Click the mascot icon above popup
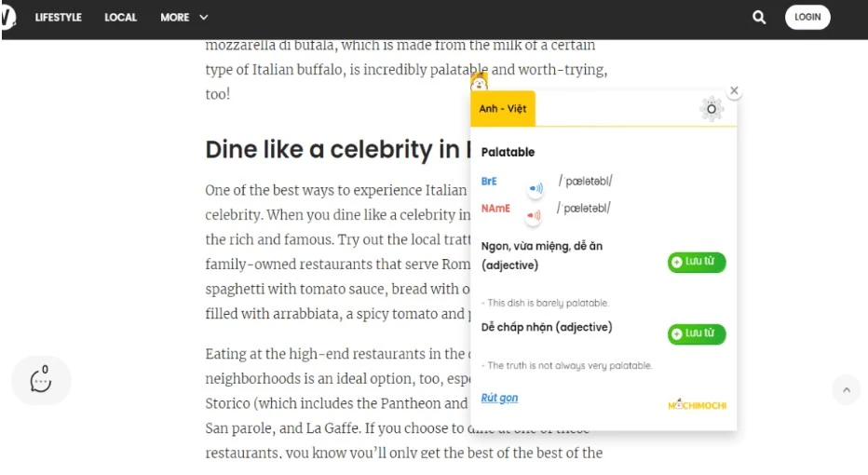Viewport: 868px width, 475px height. (x=479, y=83)
